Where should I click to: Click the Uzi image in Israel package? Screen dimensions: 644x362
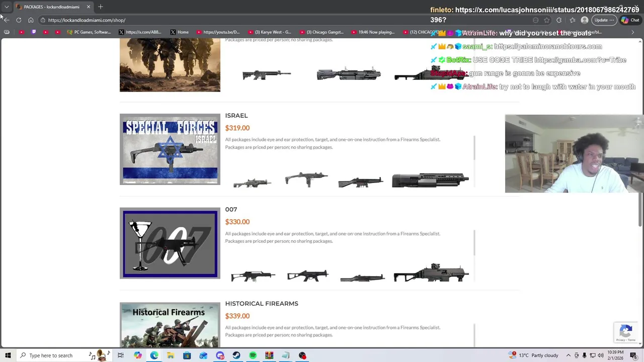coord(306,179)
